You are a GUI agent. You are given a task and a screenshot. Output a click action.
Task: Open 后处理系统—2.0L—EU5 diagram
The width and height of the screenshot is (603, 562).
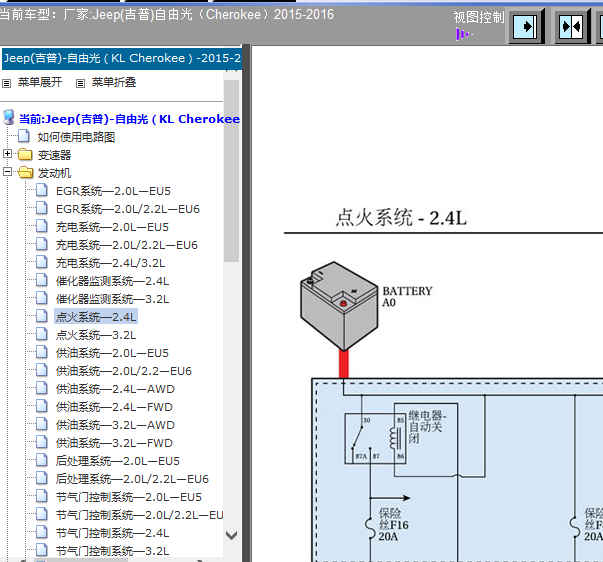pyautogui.click(x=118, y=461)
